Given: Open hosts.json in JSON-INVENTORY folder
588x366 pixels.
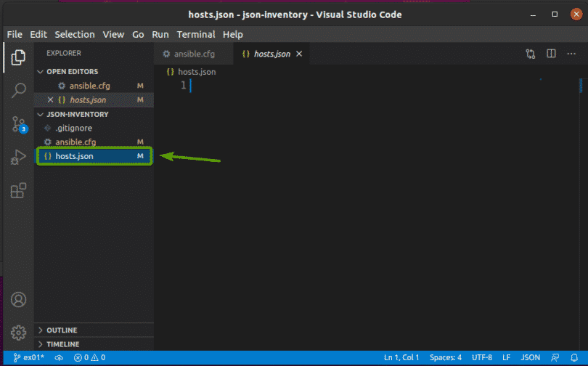Looking at the screenshot, I should (94, 156).
